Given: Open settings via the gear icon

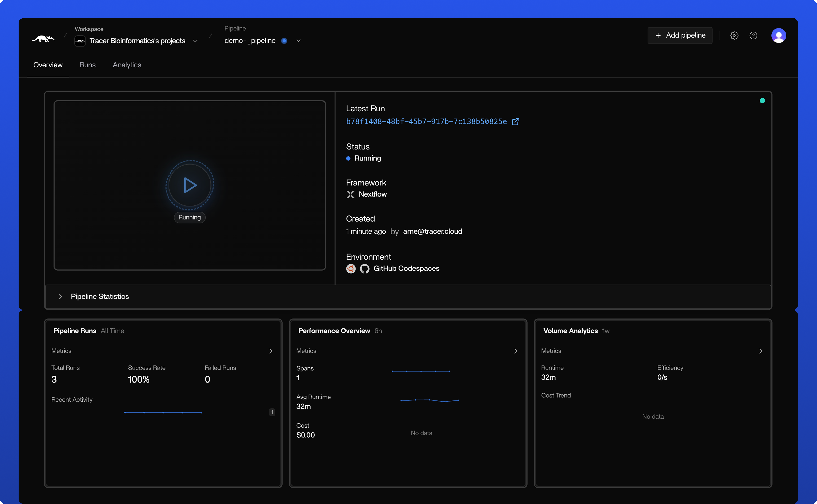Looking at the screenshot, I should coord(734,36).
